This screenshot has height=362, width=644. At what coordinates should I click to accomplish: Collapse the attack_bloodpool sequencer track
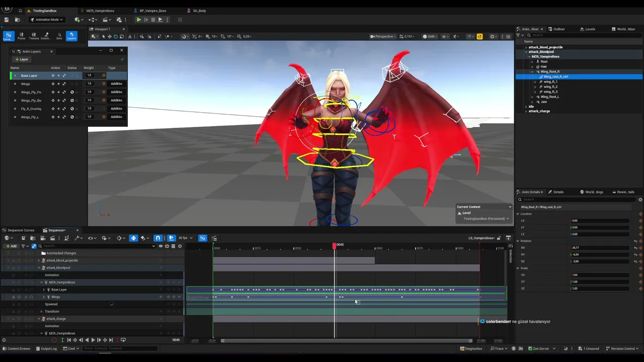click(x=39, y=268)
